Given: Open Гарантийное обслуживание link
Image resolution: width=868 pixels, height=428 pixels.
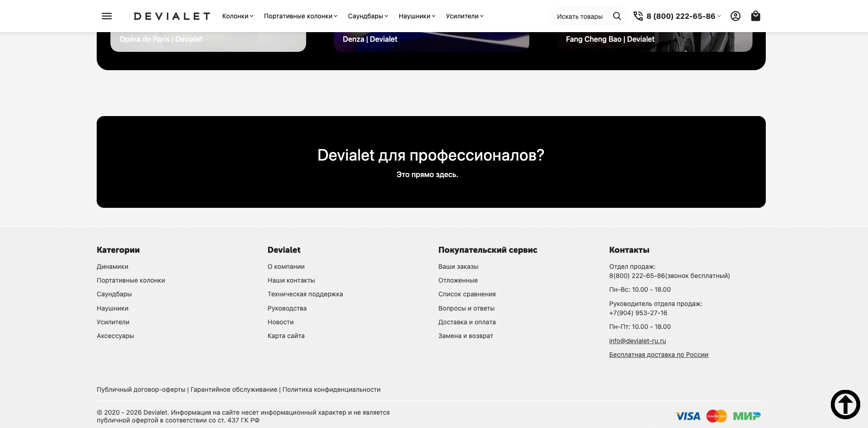Looking at the screenshot, I should [234, 389].
